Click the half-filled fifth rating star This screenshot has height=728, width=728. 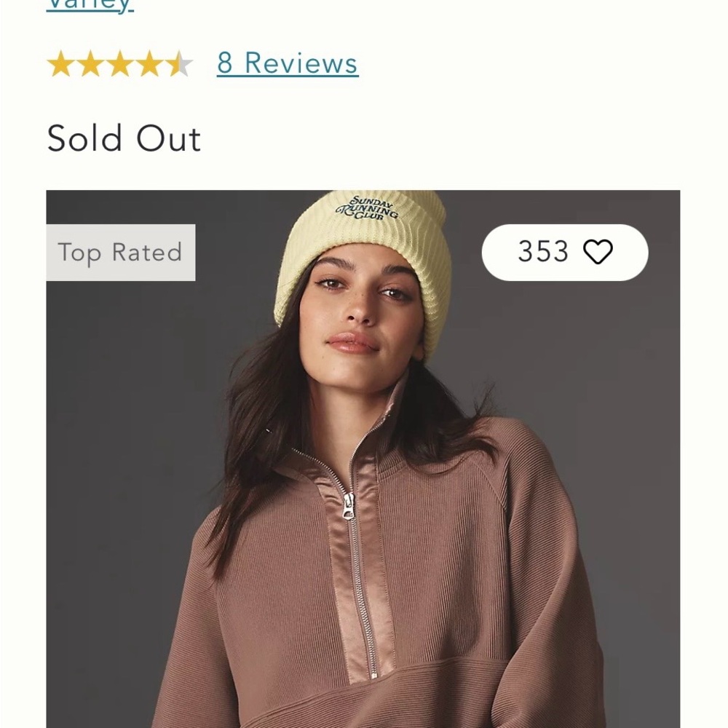(178, 64)
